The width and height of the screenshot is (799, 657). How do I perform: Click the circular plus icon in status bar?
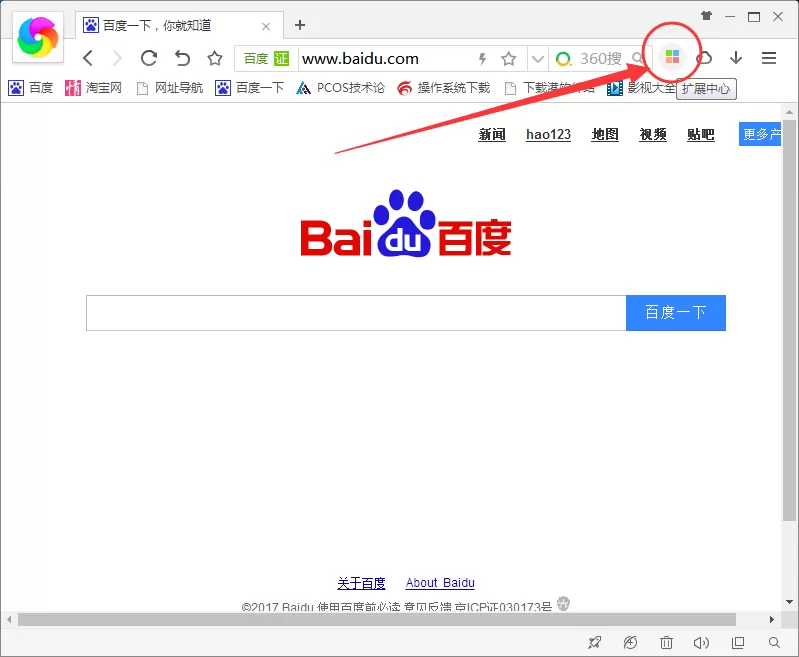(630, 643)
